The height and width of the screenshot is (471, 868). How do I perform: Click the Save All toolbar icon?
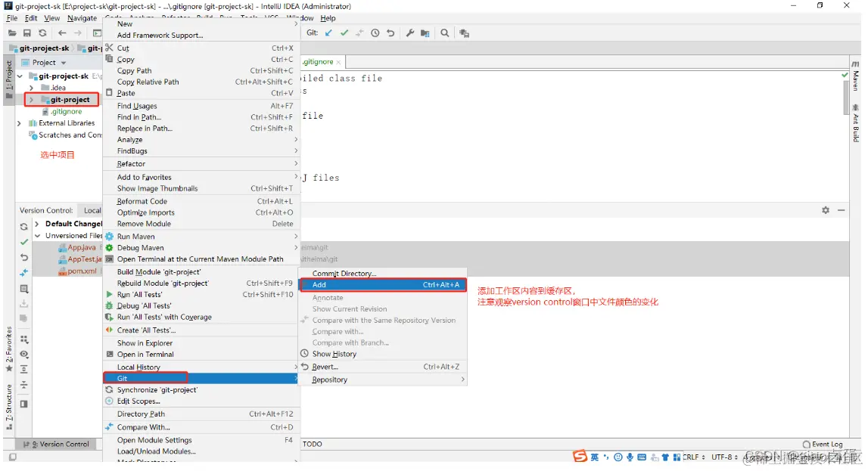click(x=27, y=33)
